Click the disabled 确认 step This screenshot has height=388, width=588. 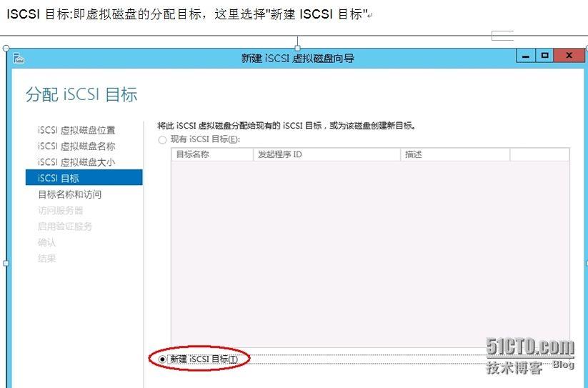click(x=46, y=242)
